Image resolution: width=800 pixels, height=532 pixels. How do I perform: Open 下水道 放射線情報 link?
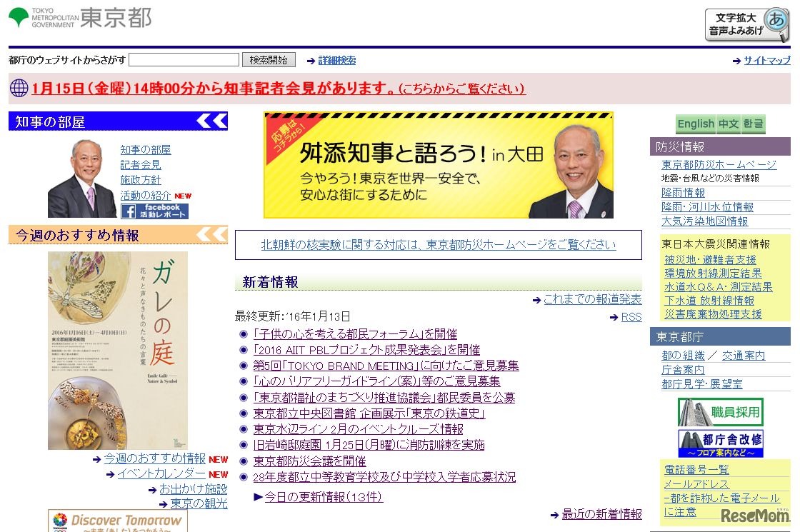point(709,301)
